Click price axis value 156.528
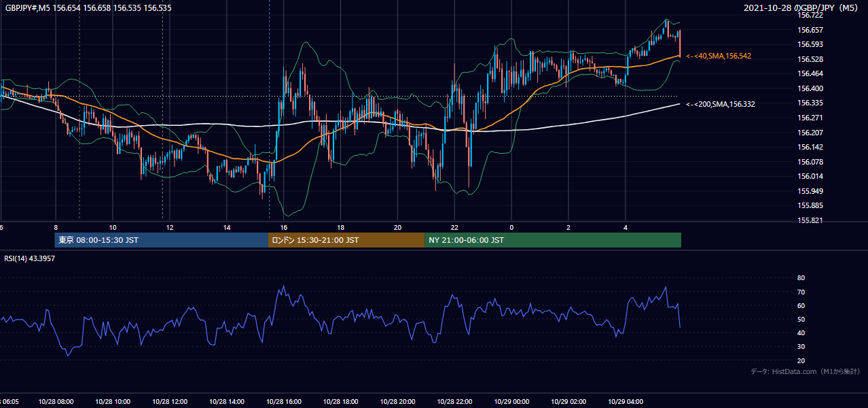This screenshot has width=868, height=408. pyautogui.click(x=810, y=59)
